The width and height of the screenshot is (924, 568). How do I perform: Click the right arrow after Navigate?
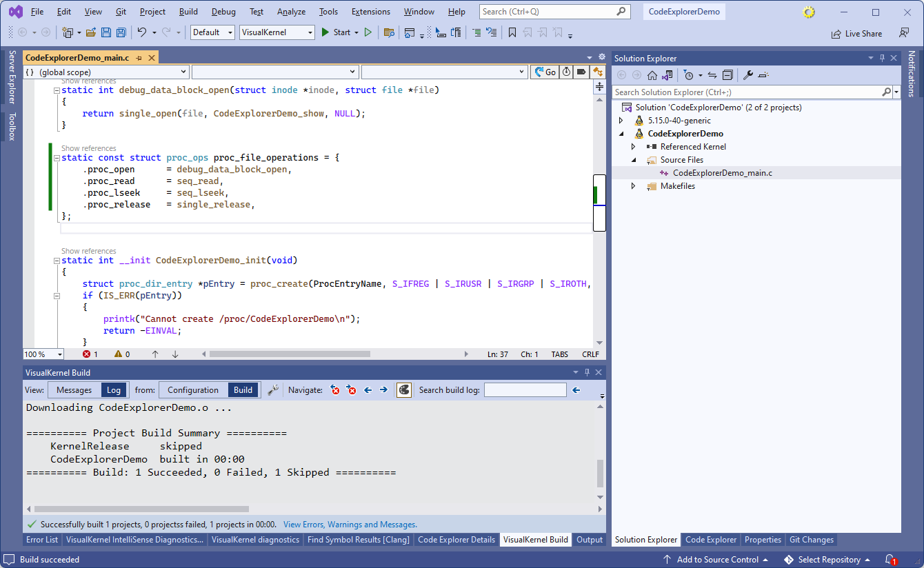tap(383, 390)
